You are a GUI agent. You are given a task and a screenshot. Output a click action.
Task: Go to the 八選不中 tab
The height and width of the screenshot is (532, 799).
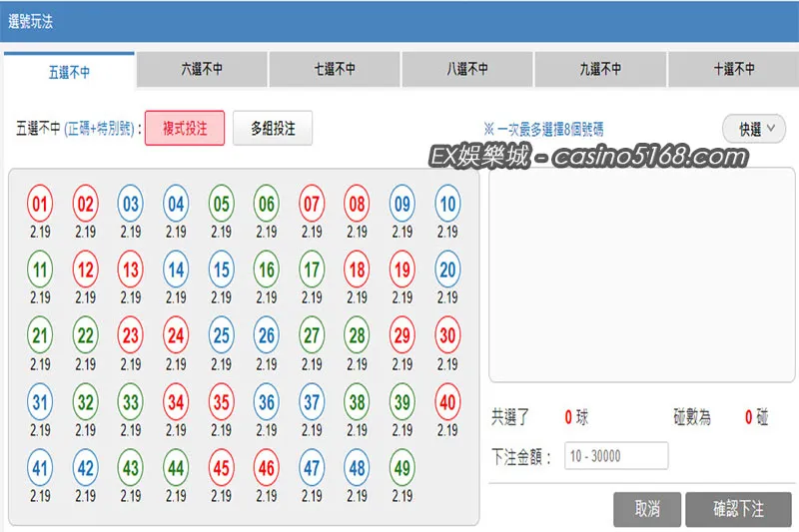point(467,69)
